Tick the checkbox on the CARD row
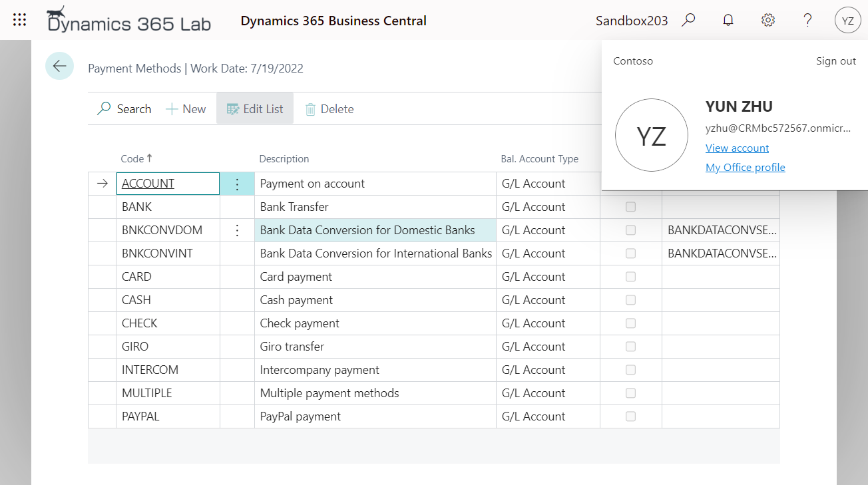 click(x=630, y=276)
